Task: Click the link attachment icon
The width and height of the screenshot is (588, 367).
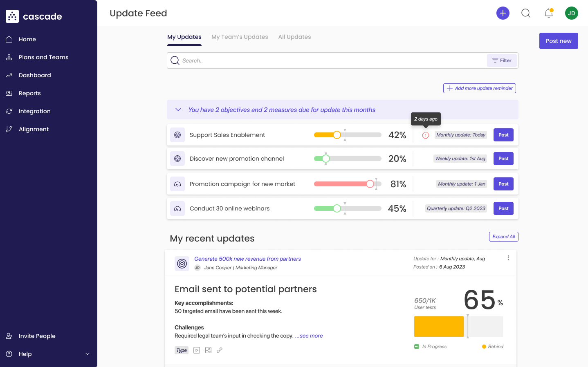Action: click(220, 350)
